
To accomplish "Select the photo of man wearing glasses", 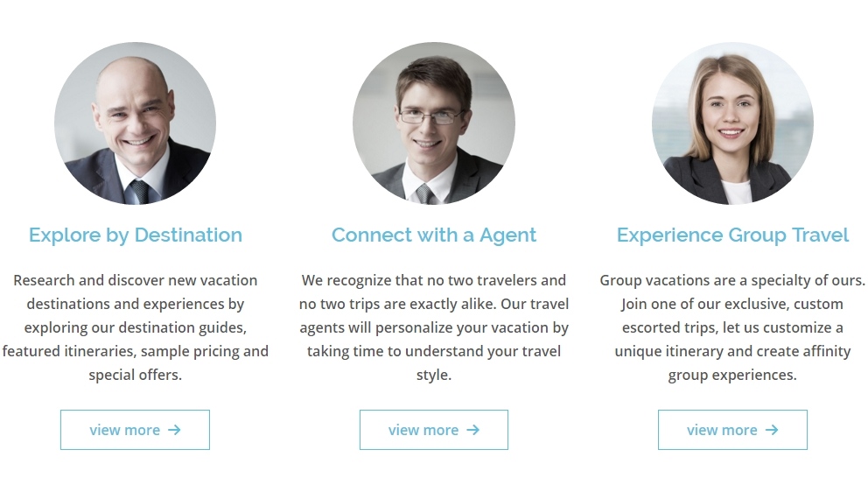I will click(434, 123).
